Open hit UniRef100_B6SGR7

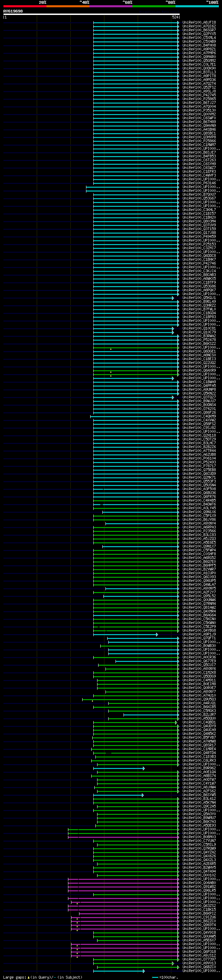coord(199,30)
